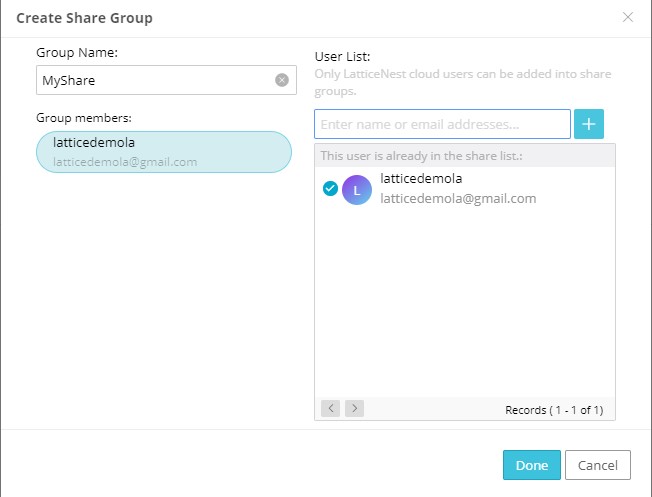The height and width of the screenshot is (497, 652).
Task: Click latticedemola@gmail.com in User List results
Action: point(458,198)
